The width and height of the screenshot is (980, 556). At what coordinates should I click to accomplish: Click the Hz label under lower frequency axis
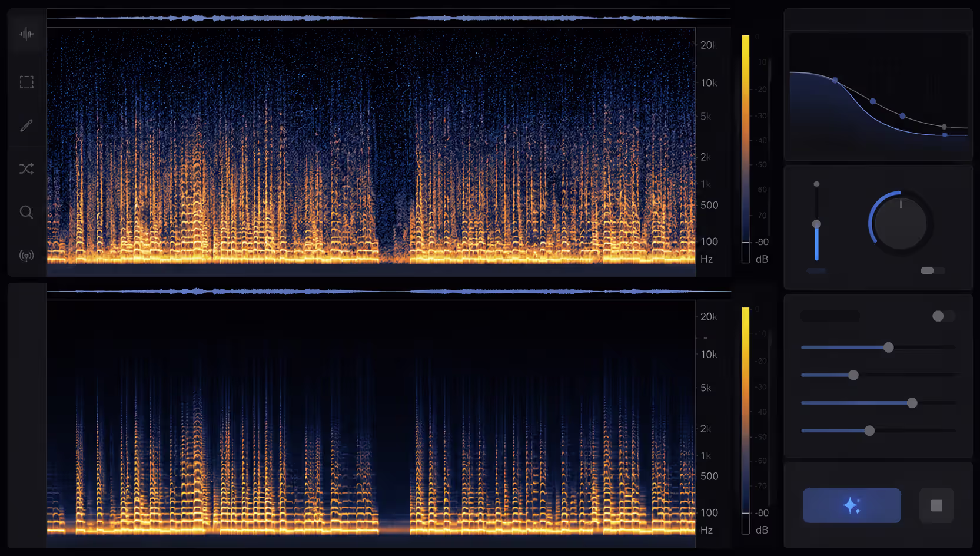coord(706,530)
